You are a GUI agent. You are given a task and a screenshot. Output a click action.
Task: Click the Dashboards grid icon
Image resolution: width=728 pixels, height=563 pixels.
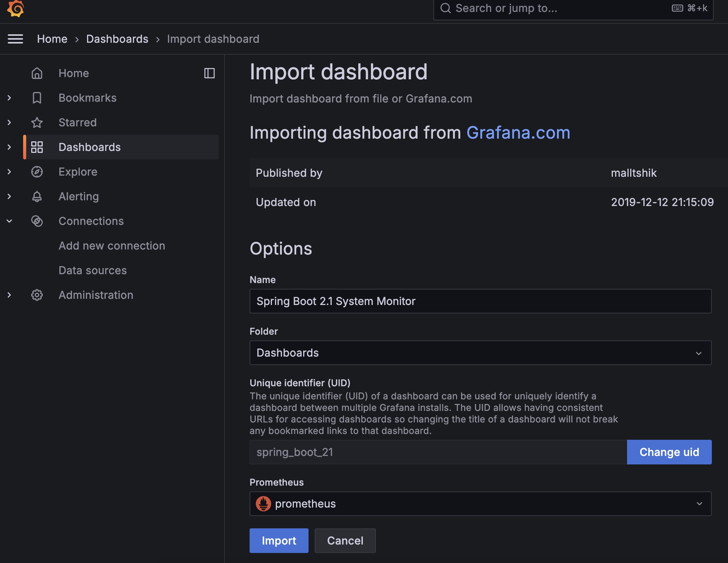click(x=37, y=147)
